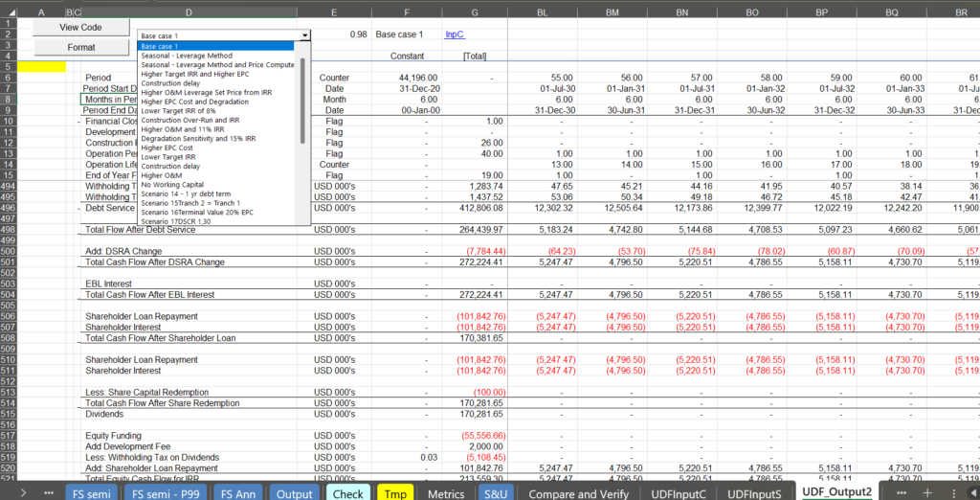Select the 'Add Development Fee' cell
980x500 pixels.
(189, 446)
